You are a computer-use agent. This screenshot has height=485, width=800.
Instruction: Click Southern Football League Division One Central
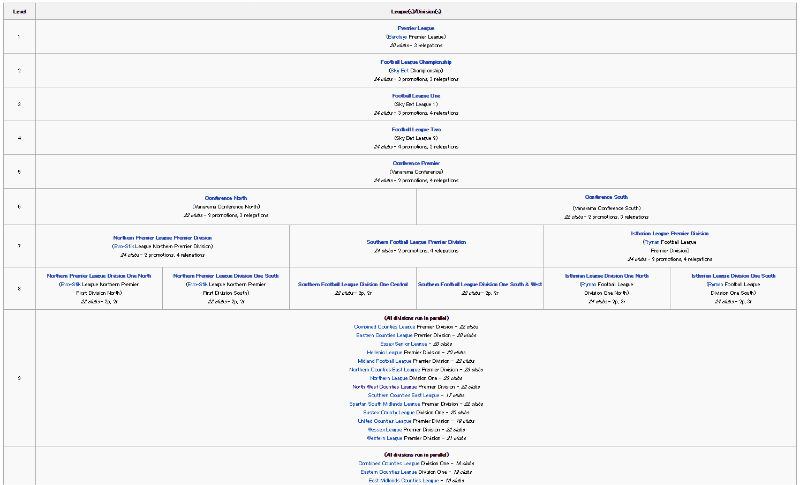pos(353,284)
